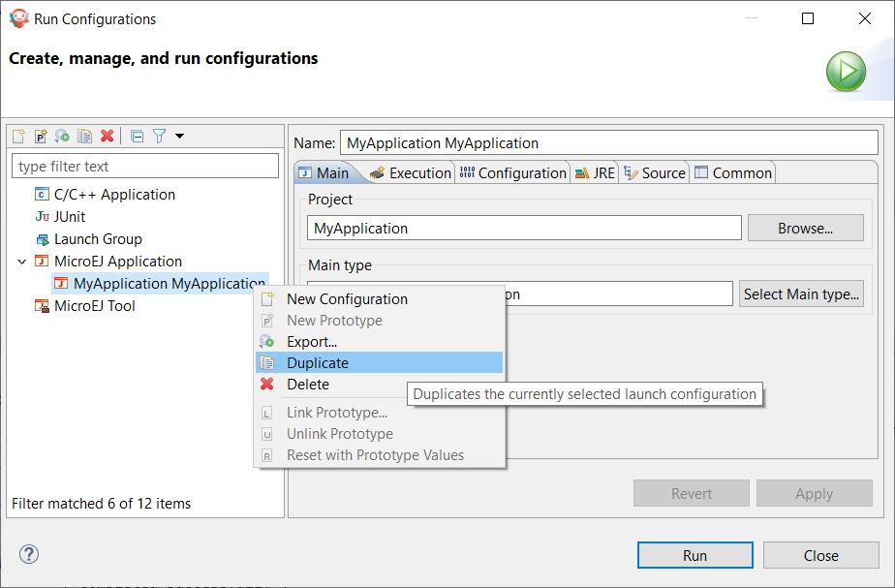Open the toolbar view menu dropdown arrow
This screenshot has width=895, height=588.
pos(178,136)
